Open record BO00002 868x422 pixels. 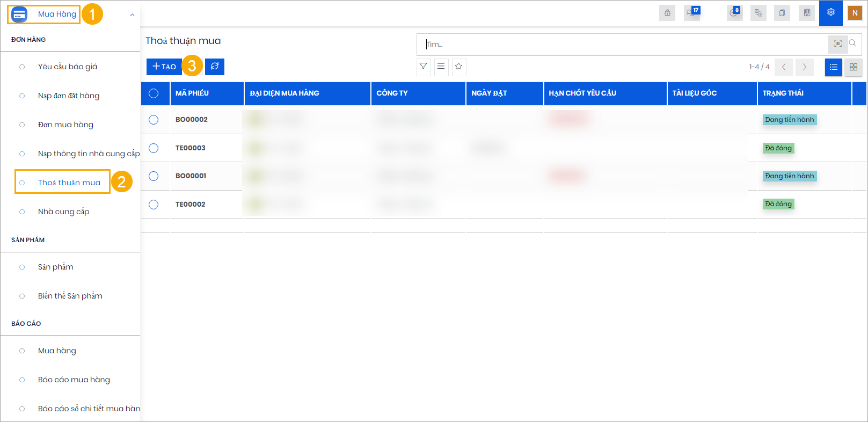tap(192, 120)
